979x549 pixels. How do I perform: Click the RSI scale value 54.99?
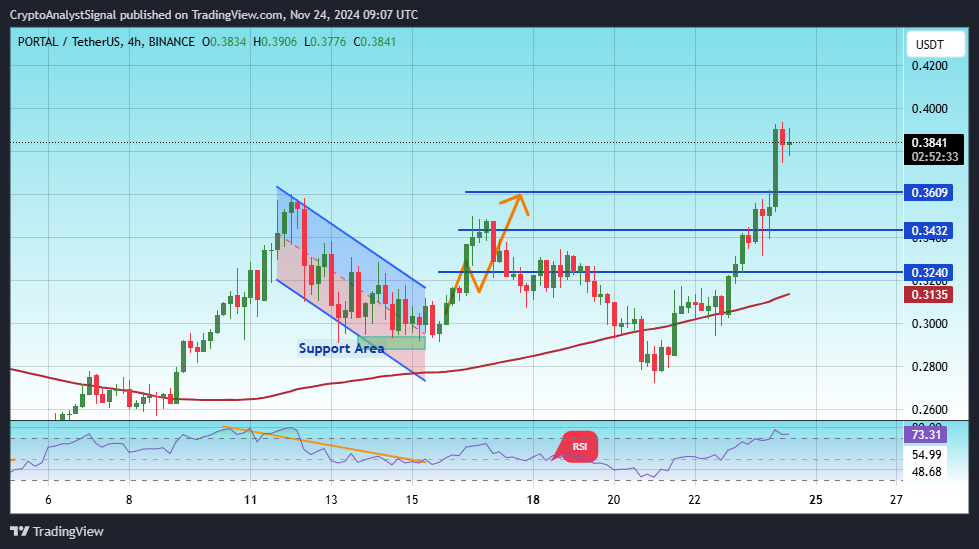coord(927,455)
